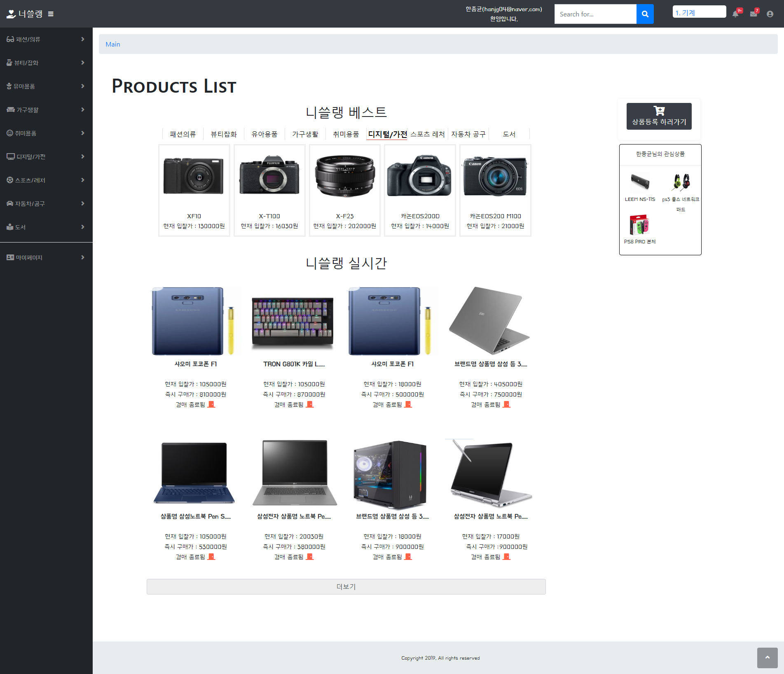Select the 스포츠 레저 best tab
784x674 pixels.
tap(428, 134)
